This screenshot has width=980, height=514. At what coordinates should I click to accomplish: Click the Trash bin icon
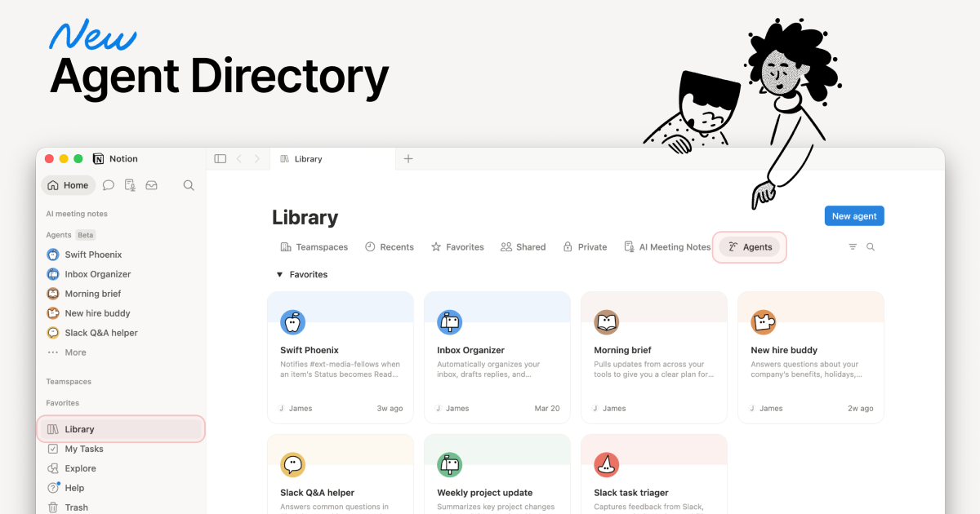point(53,507)
